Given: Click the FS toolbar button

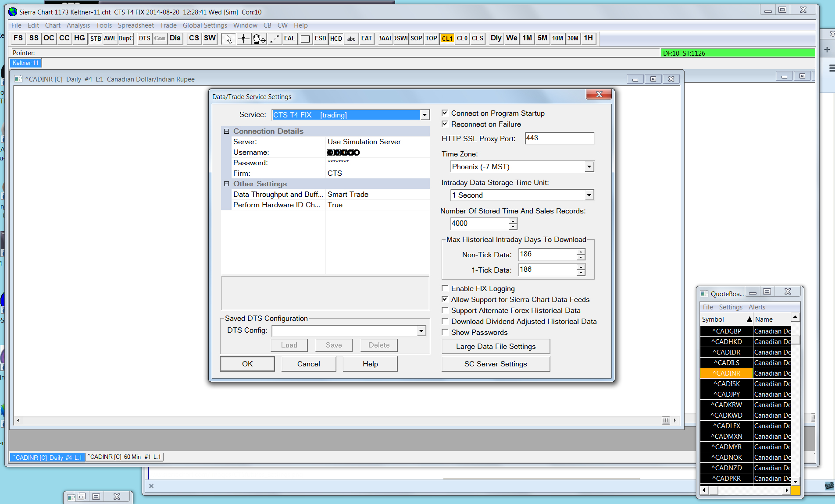Looking at the screenshot, I should coord(18,38).
